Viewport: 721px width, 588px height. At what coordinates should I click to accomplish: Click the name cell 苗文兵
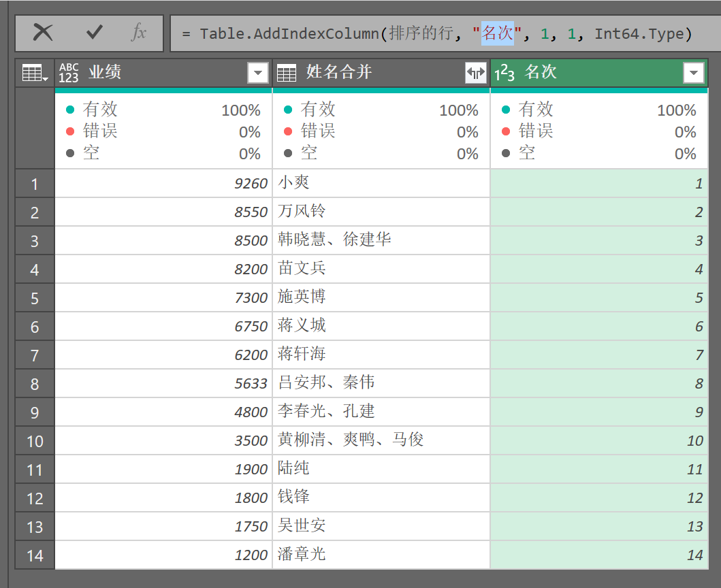(x=381, y=269)
